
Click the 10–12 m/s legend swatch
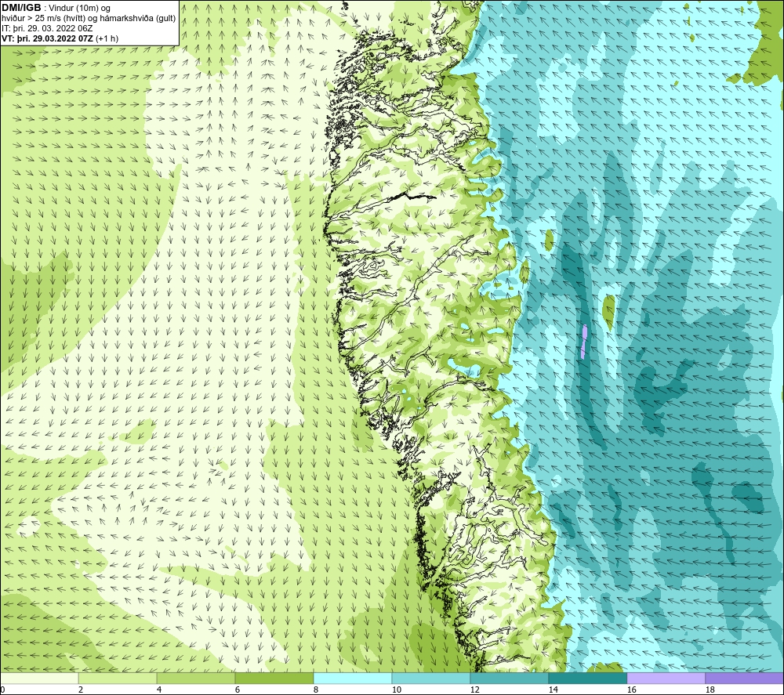431,679
